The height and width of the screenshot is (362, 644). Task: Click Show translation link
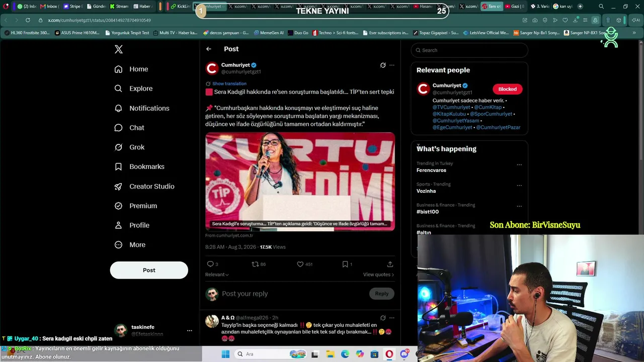coord(229,83)
